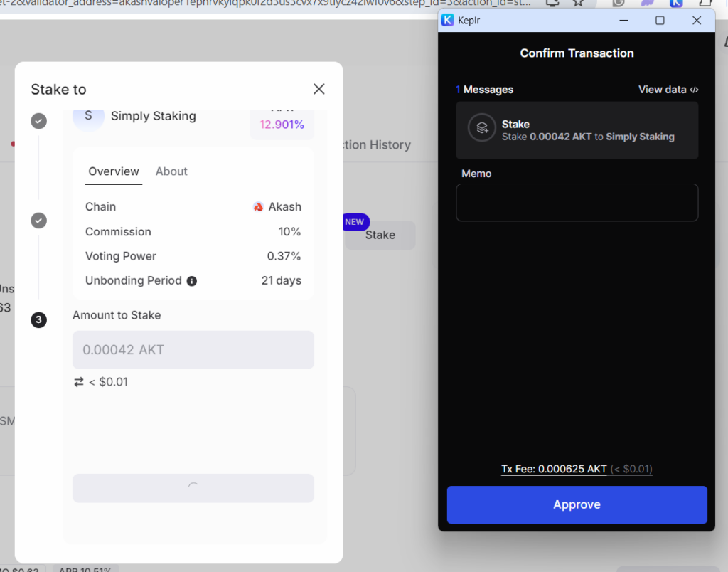The image size is (728, 572).
Task: Approve the Keplr transaction
Action: 577,504
